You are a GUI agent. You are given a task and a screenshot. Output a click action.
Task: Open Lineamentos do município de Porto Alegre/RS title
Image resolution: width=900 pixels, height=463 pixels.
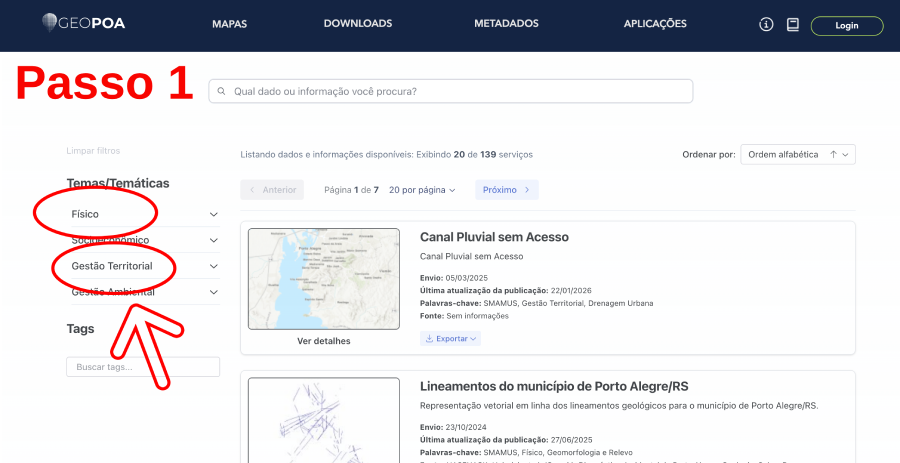pos(554,386)
